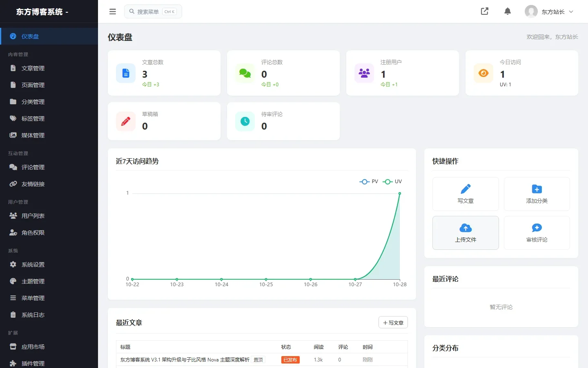Select 角色权限 menu item

[x=49, y=233]
